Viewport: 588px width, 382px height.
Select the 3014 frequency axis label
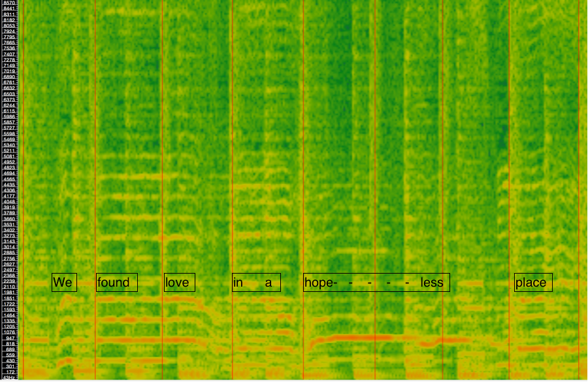tap(9, 247)
